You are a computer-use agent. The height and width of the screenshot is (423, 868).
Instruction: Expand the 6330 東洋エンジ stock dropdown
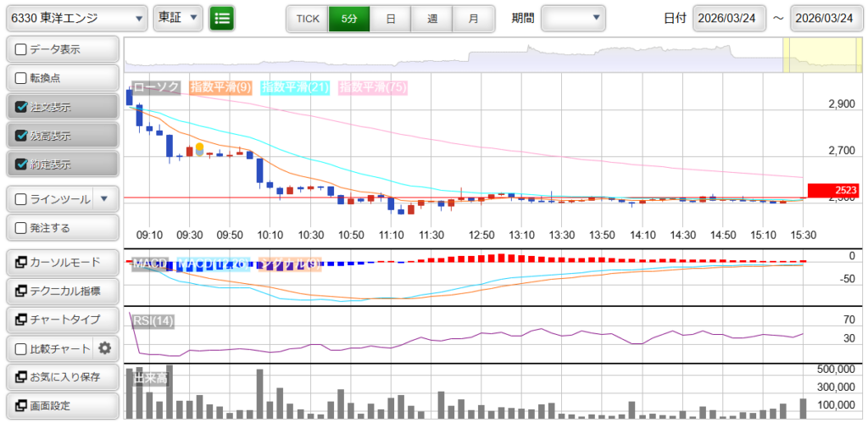(x=76, y=18)
